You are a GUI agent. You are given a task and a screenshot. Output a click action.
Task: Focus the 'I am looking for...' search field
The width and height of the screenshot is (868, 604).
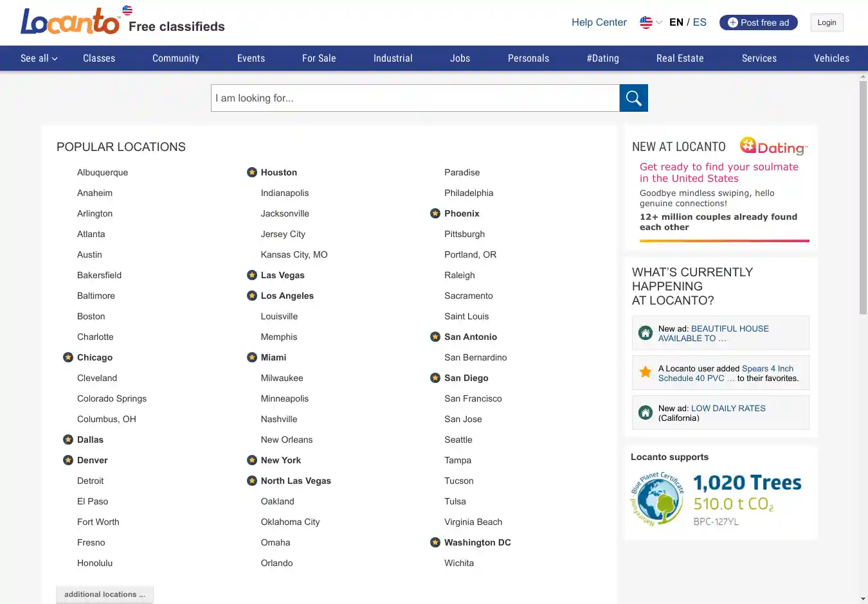click(415, 98)
